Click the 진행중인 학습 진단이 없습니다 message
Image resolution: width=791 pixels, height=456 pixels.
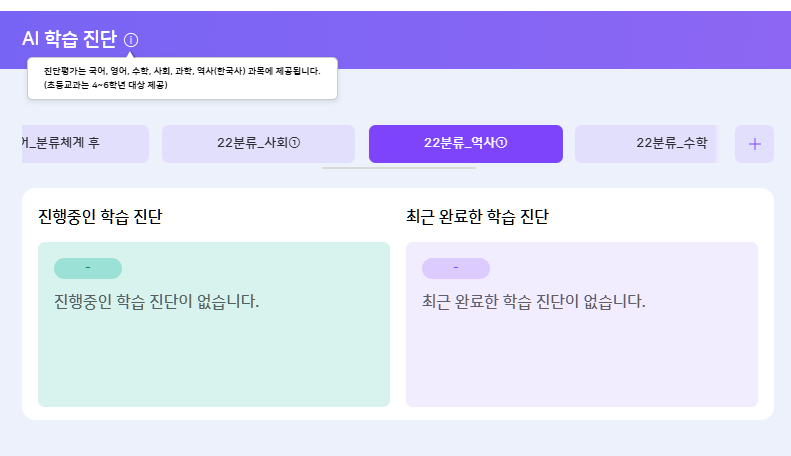(157, 300)
